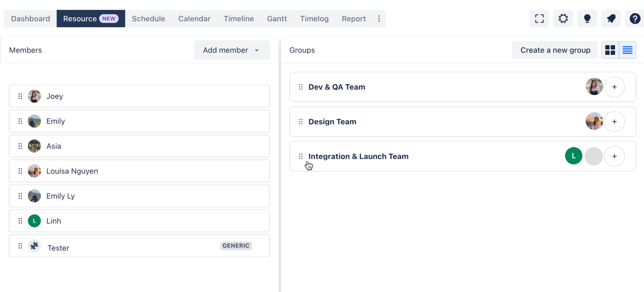Click Linh's green avatar in members list
The width and height of the screenshot is (644, 292).
coord(34,221)
